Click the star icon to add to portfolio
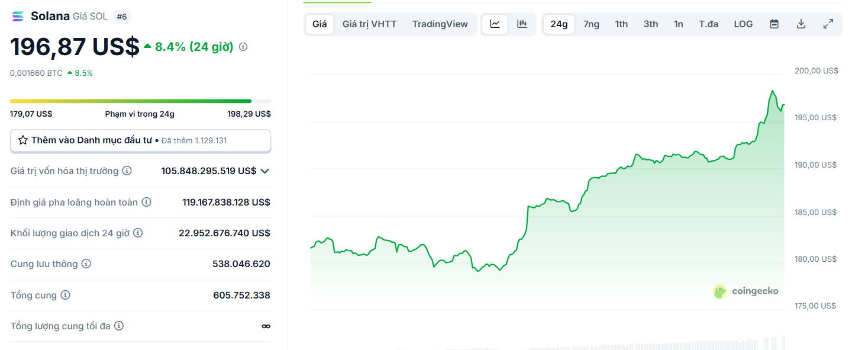Screen dimensions: 868x350 coord(23,140)
